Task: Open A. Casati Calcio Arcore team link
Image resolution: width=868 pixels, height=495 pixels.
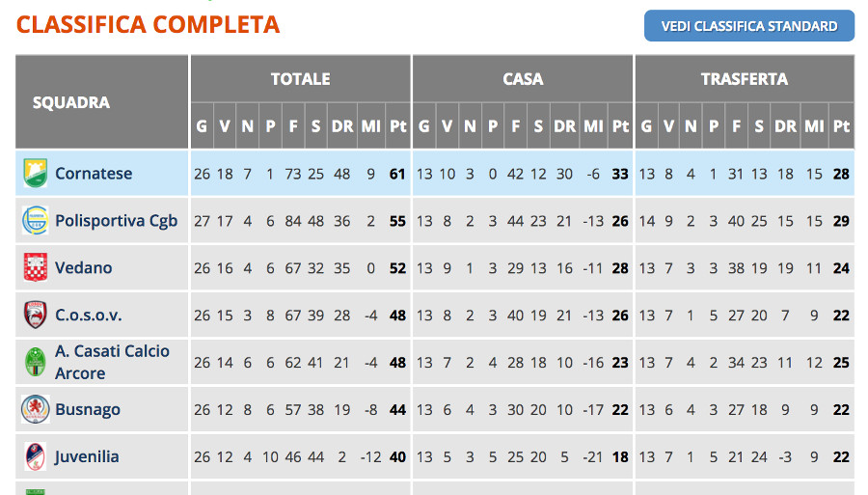Action: [x=113, y=362]
